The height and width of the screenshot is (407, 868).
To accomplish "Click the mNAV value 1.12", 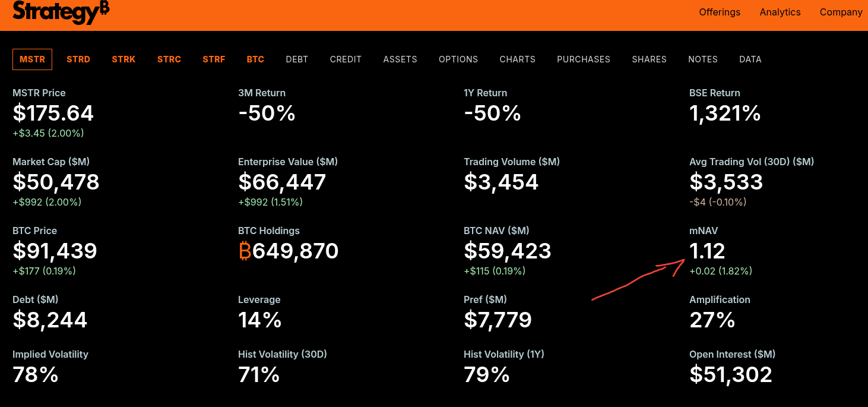I will click(x=707, y=251).
